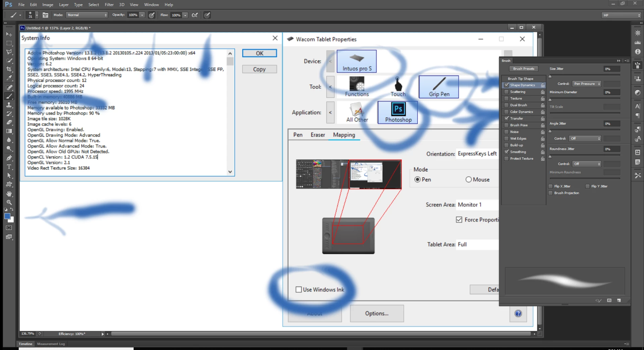Select the Mouse mode radio button
This screenshot has height=350, width=644.
(x=469, y=180)
